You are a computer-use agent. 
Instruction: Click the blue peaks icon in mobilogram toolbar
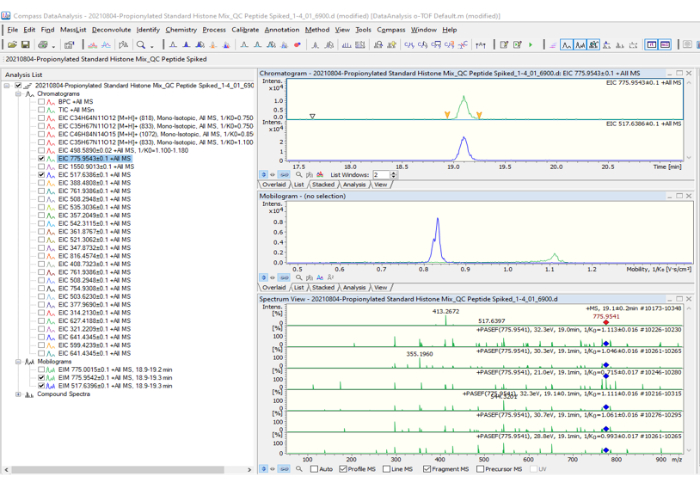pyautogui.click(x=320, y=278)
